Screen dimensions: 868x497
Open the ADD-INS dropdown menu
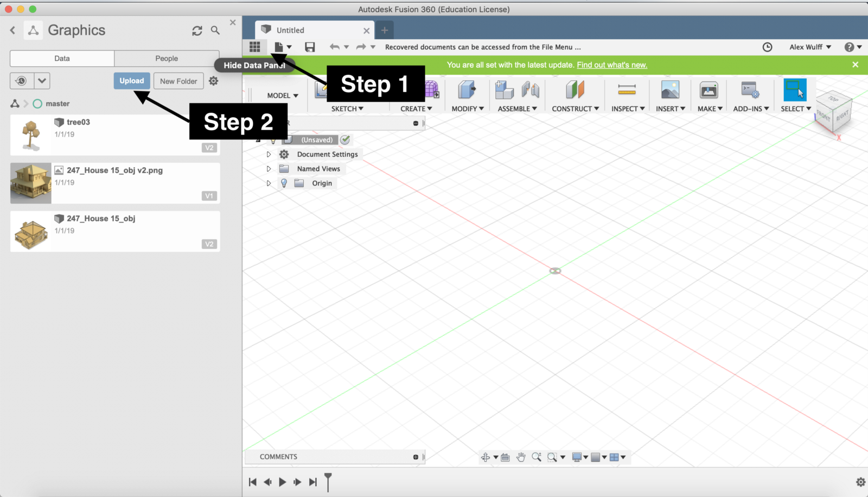coord(751,109)
